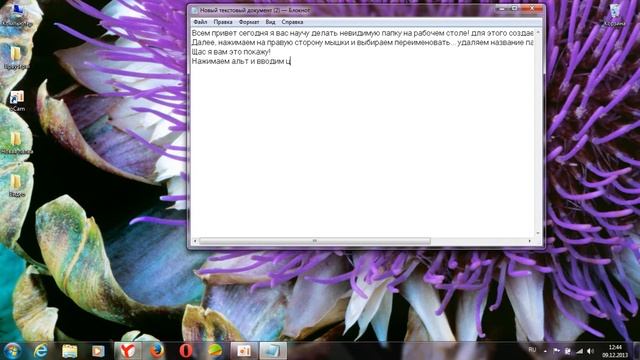Open the Справка menu
640x360 pixels.
pos(292,22)
